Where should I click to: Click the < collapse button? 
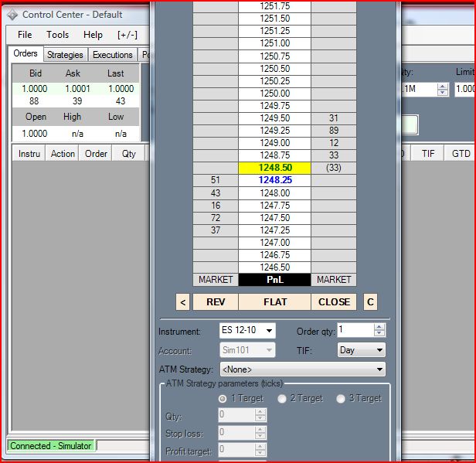coord(182,301)
